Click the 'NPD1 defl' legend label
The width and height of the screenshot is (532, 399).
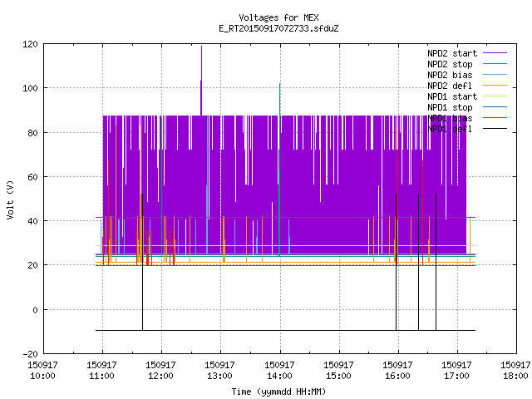[x=450, y=130]
